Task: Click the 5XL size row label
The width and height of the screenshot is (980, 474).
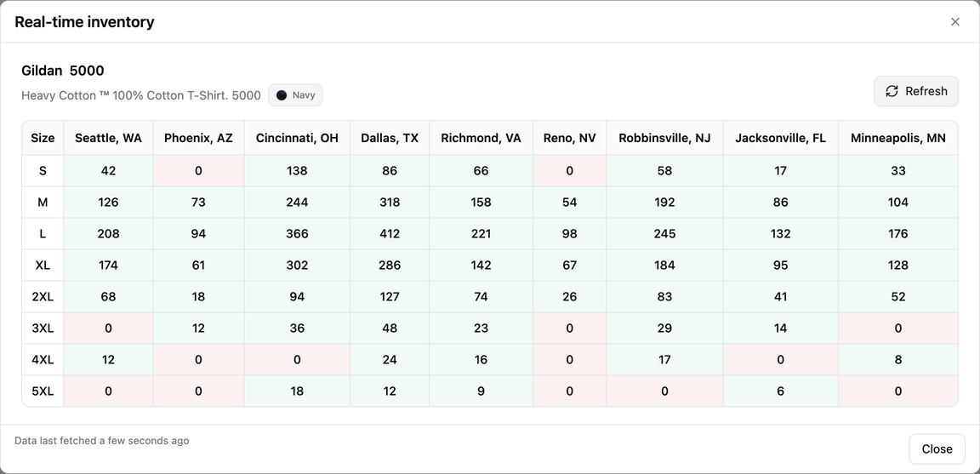Action: (43, 391)
